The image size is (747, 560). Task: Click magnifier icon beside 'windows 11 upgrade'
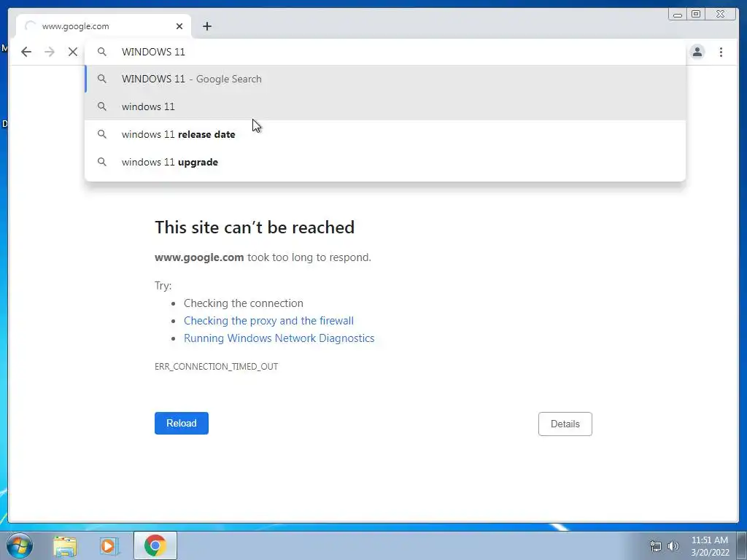tap(102, 162)
